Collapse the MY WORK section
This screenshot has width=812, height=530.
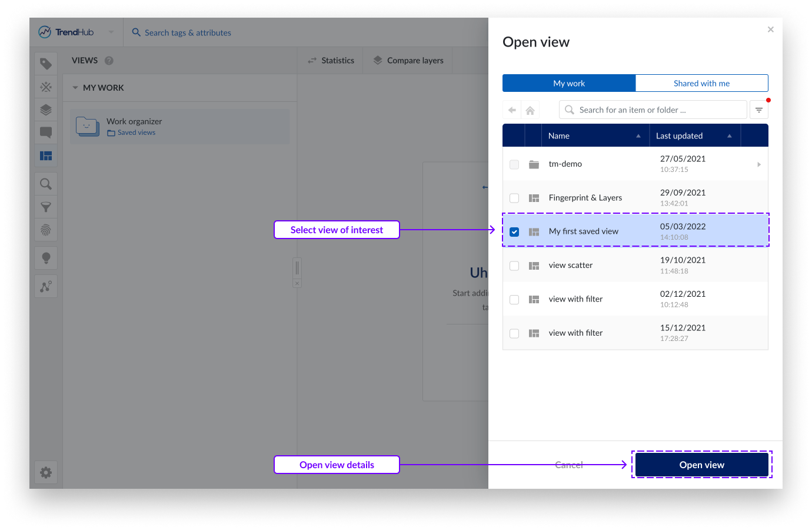(75, 88)
